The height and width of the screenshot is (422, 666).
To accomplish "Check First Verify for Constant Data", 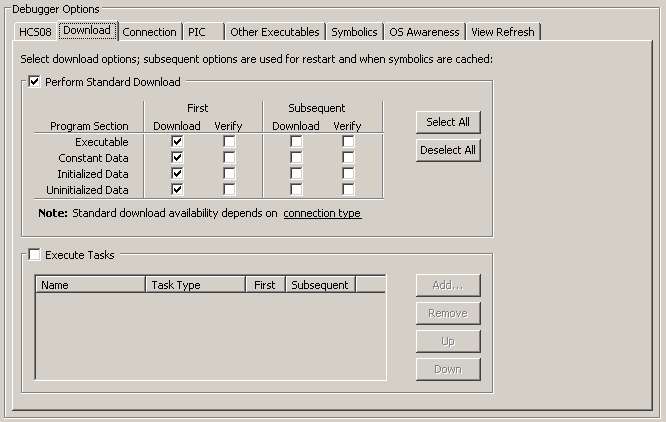I will pos(229,158).
